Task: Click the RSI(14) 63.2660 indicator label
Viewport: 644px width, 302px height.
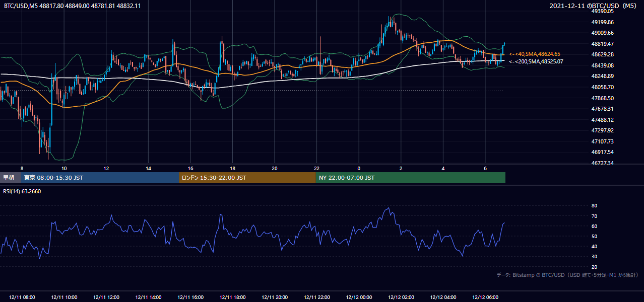Action: point(22,191)
